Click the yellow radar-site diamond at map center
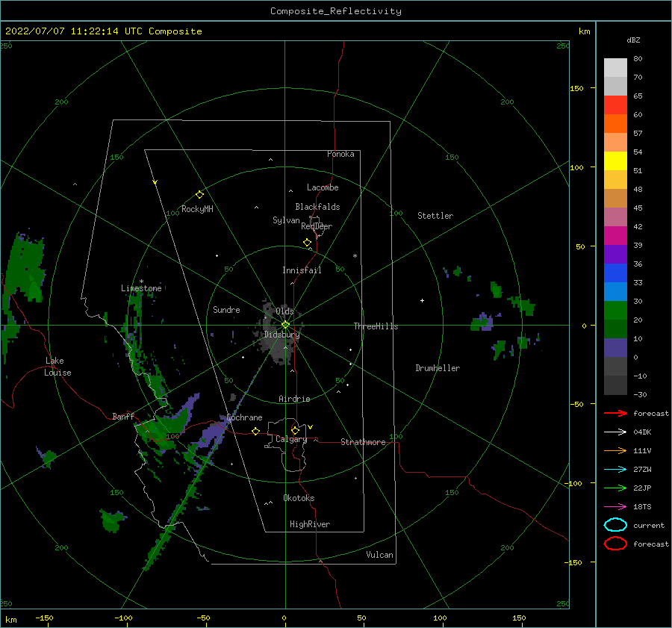 (x=285, y=325)
